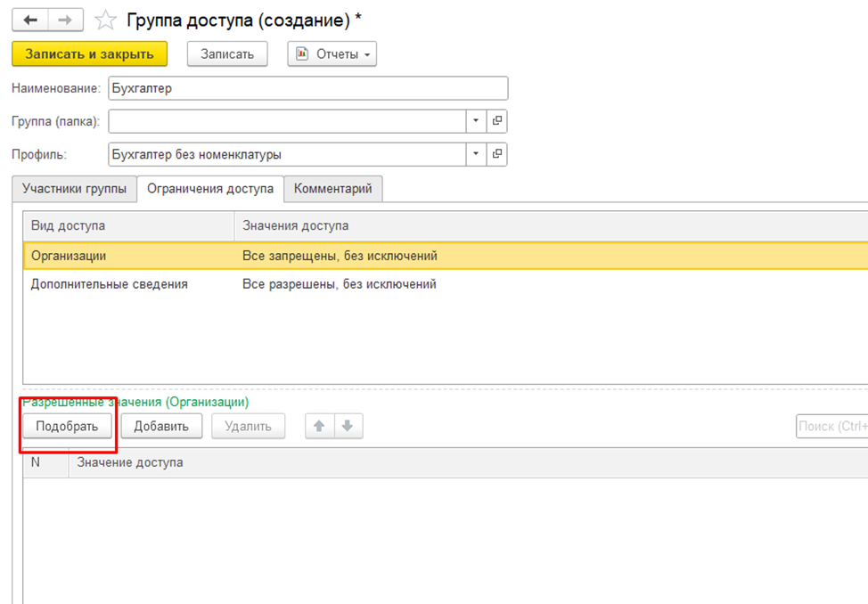
Task: Open the Отчеты reports dropdown
Action: [x=332, y=54]
